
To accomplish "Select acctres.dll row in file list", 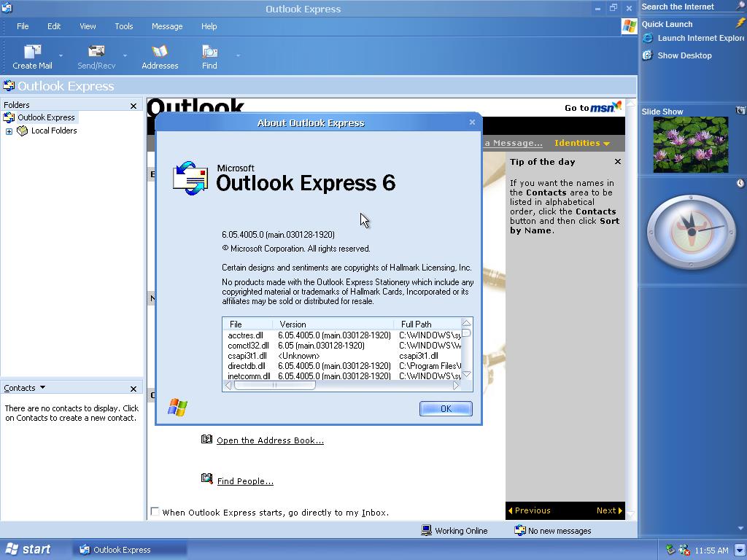I will 342,335.
